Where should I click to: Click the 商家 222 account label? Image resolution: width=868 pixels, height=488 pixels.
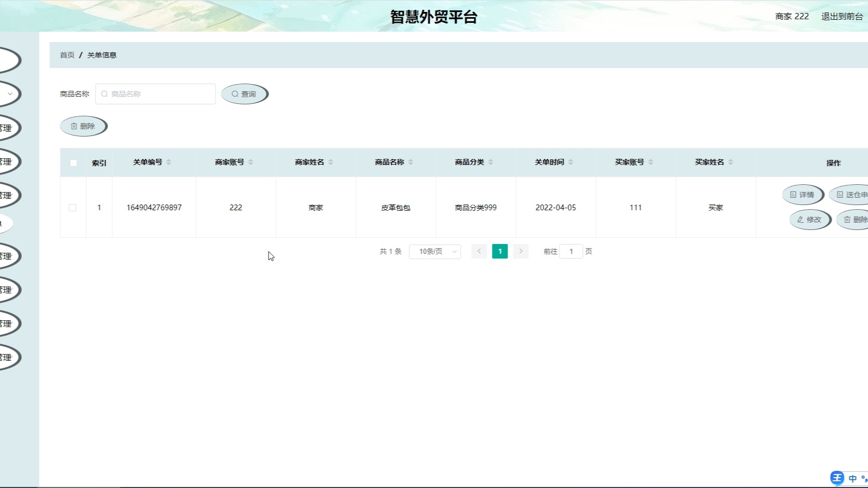click(792, 17)
